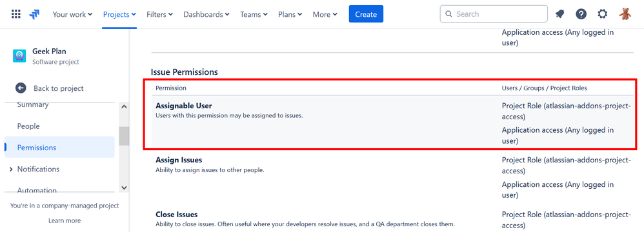This screenshot has height=232, width=644.
Task: Open Notifications in the sidebar
Action: click(38, 169)
